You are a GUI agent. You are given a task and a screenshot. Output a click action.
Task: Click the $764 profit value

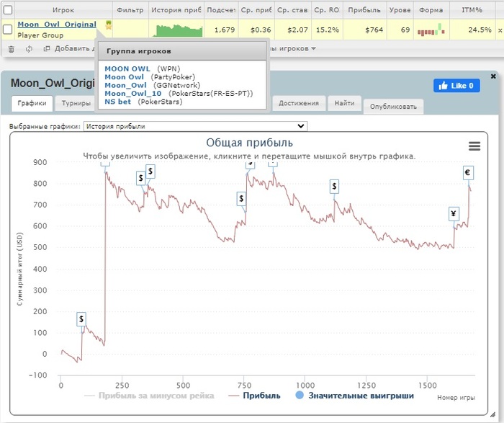(x=374, y=30)
